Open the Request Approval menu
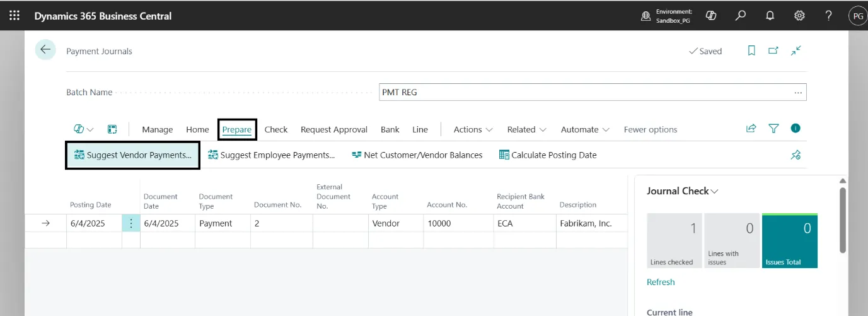The height and width of the screenshot is (316, 868). 333,129
